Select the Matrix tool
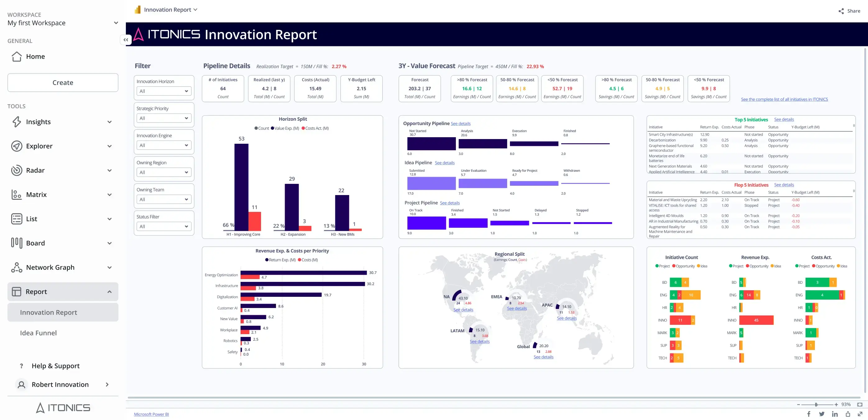The width and height of the screenshot is (868, 420). (x=36, y=195)
